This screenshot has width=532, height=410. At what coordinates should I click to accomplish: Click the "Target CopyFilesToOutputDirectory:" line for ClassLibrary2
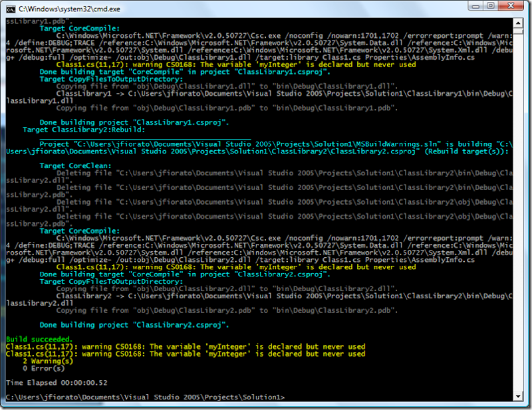pyautogui.click(x=110, y=281)
